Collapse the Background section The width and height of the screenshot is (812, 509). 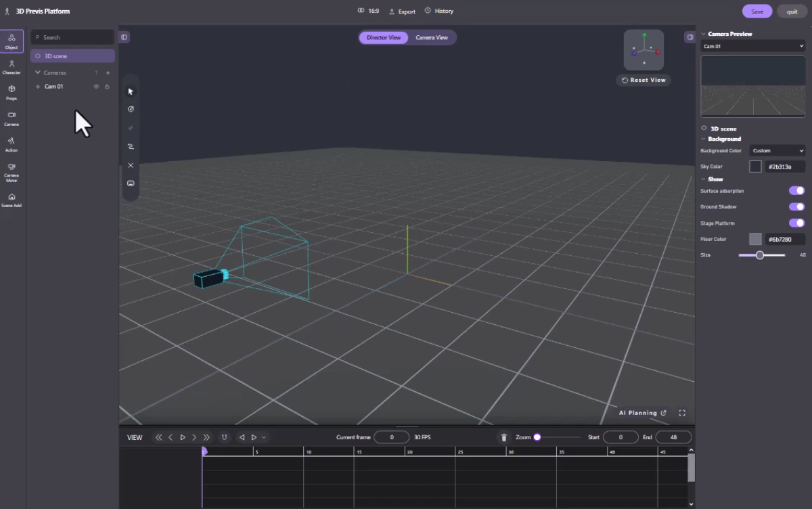click(x=703, y=139)
